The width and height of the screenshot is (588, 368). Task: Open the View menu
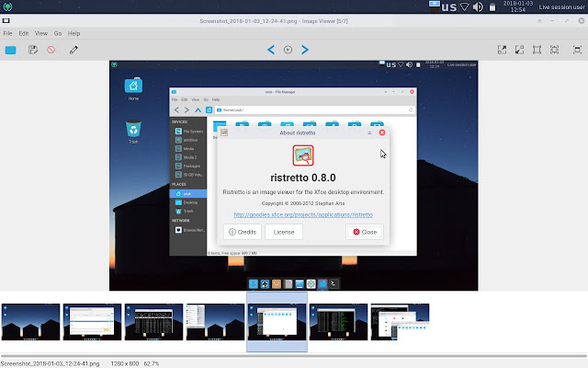[41, 33]
